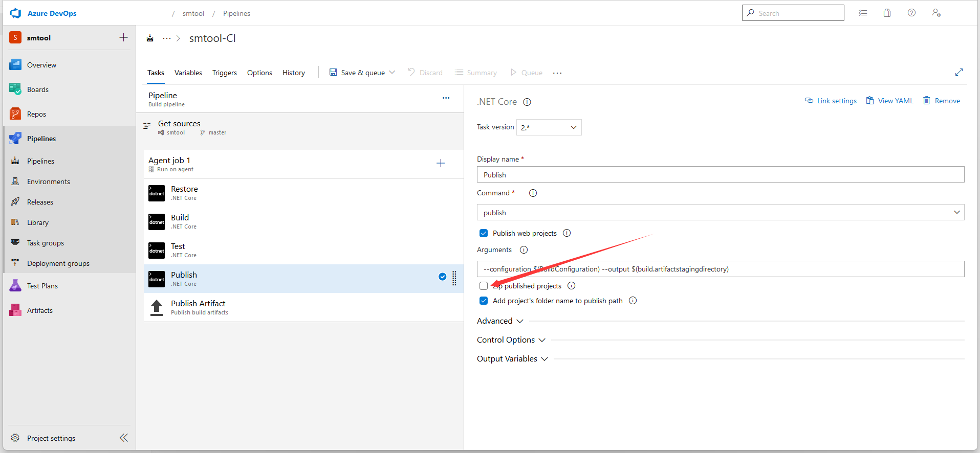980x453 pixels.
Task: Click the View YAML link
Action: click(889, 101)
